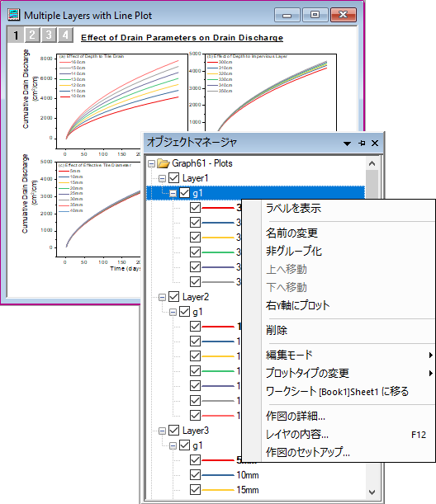Select layer 3 button in the graph window
The image size is (436, 504).
coord(49,35)
